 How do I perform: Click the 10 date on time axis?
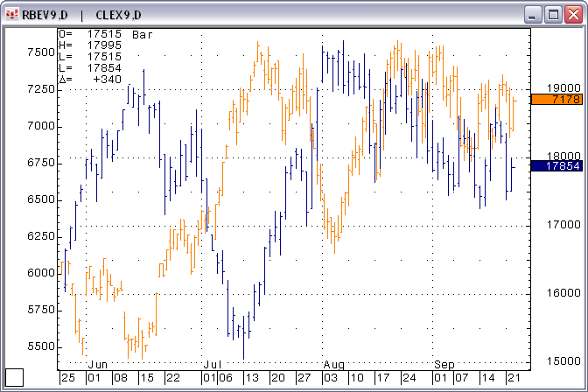[357, 378]
